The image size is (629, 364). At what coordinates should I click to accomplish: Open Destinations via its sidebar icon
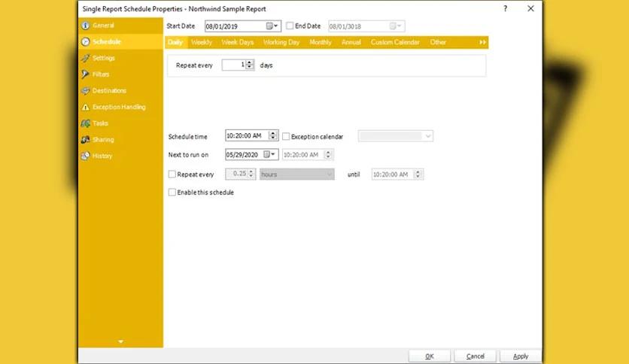click(86, 91)
